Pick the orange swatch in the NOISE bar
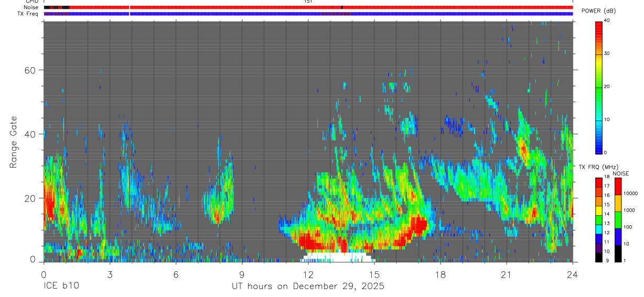 pos(618,203)
